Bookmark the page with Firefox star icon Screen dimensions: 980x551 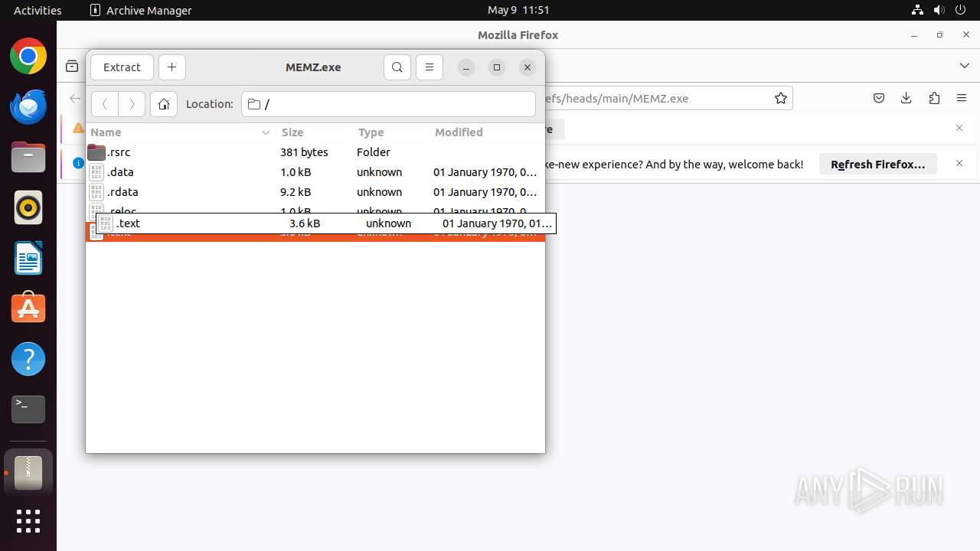[781, 98]
